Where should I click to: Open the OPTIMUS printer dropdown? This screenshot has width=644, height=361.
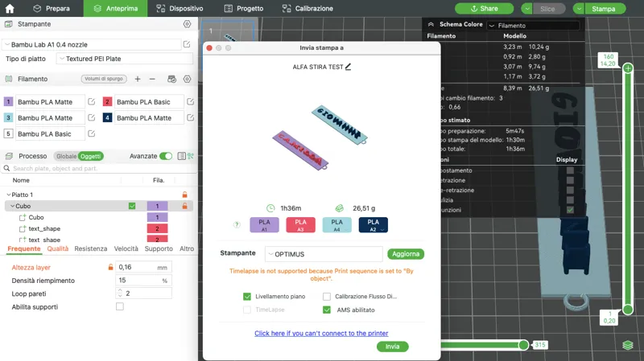[324, 254]
